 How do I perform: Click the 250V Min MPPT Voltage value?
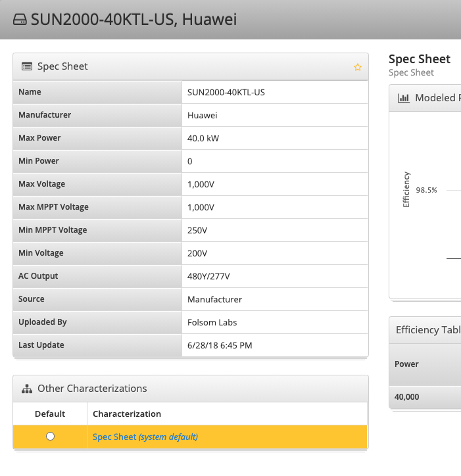coord(197,230)
